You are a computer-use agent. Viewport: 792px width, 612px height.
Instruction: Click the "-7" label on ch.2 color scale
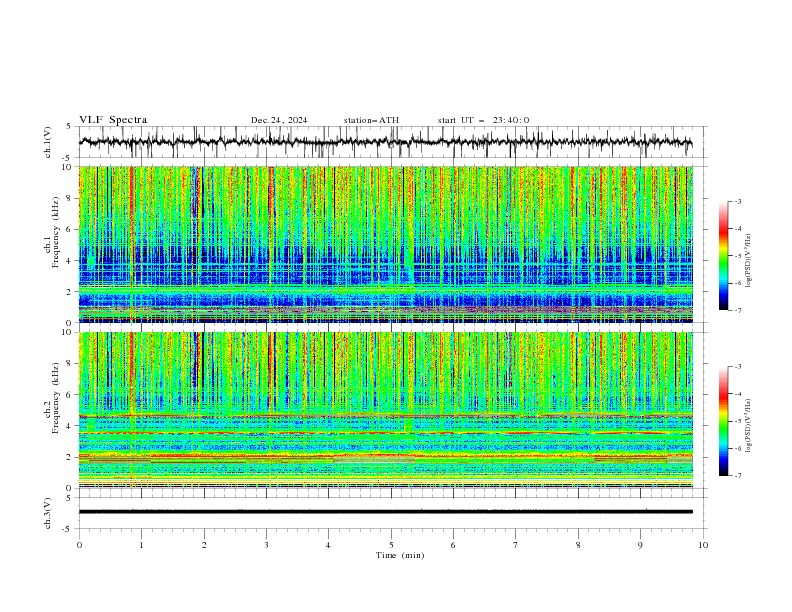tap(737, 476)
